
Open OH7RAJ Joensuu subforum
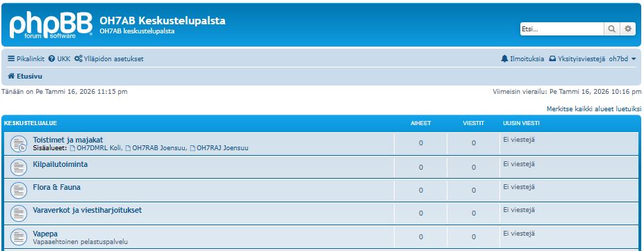(219, 148)
